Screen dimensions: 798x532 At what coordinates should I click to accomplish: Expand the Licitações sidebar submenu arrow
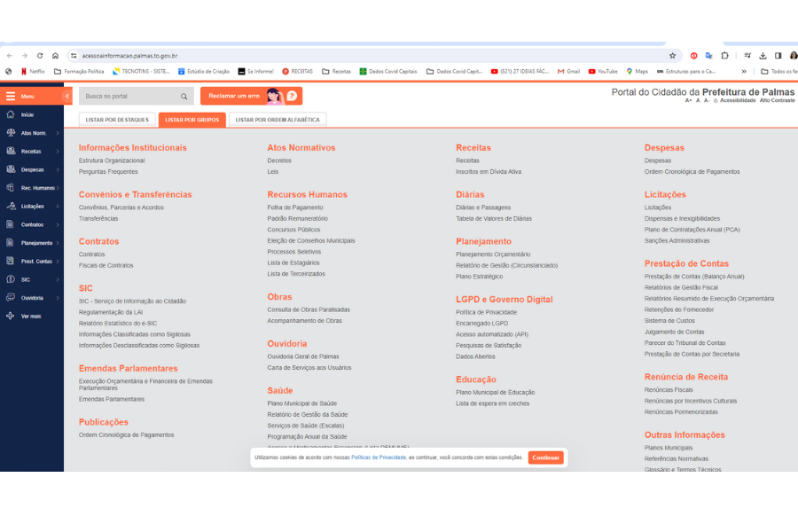coord(58,207)
